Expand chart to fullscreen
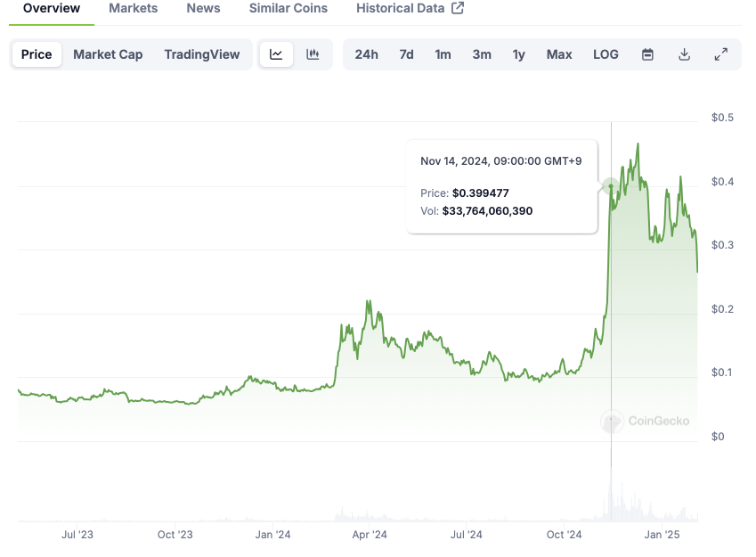The width and height of the screenshot is (756, 557). coord(721,54)
